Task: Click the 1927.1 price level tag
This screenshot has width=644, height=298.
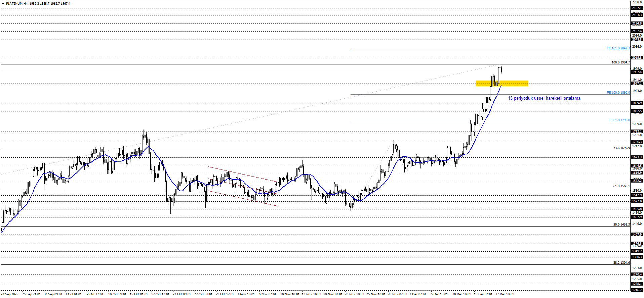Action: click(x=637, y=84)
